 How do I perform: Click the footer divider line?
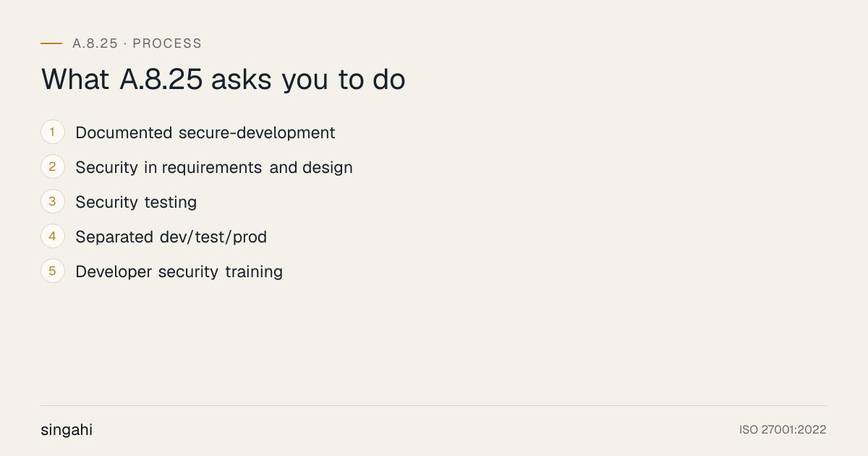[434, 405]
